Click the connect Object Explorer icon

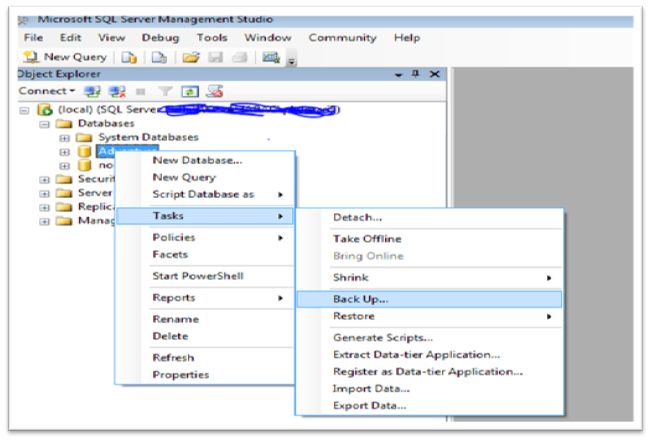pyautogui.click(x=92, y=91)
